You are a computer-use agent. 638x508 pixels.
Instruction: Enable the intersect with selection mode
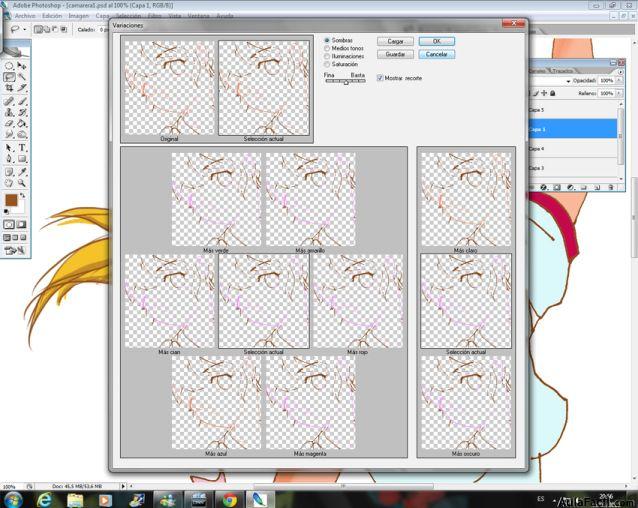[63, 30]
